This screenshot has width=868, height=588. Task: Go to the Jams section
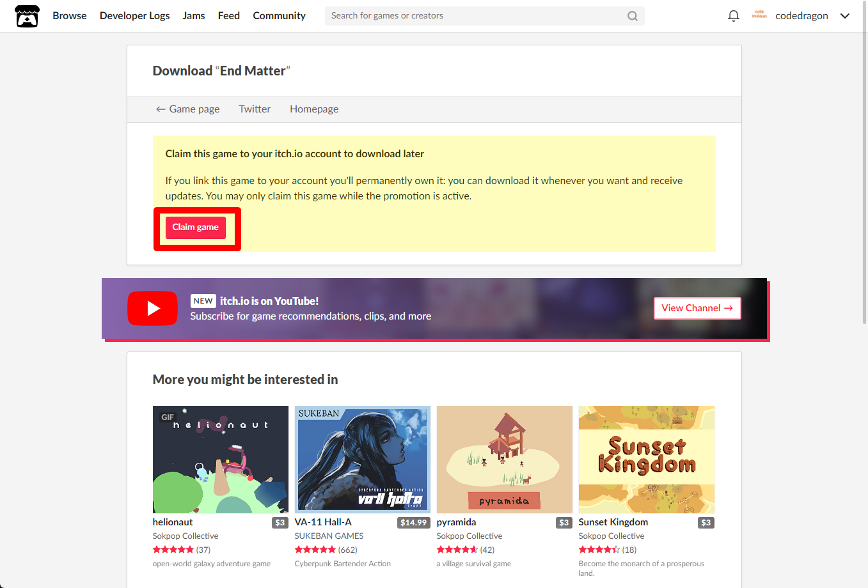(x=194, y=16)
